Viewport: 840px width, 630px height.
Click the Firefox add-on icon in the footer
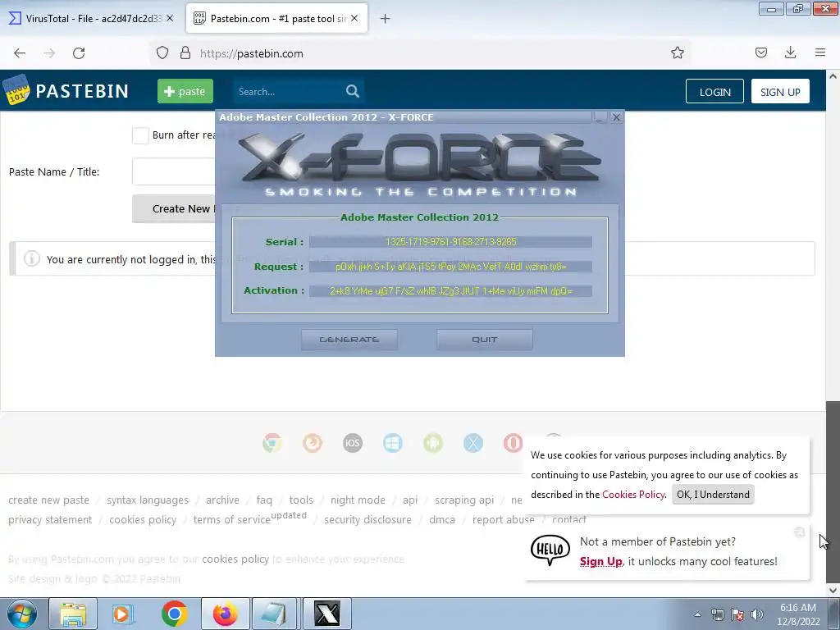tap(313, 443)
